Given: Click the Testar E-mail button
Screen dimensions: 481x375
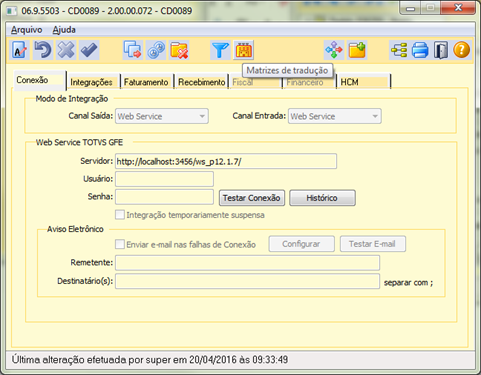Looking at the screenshot, I should [x=373, y=244].
